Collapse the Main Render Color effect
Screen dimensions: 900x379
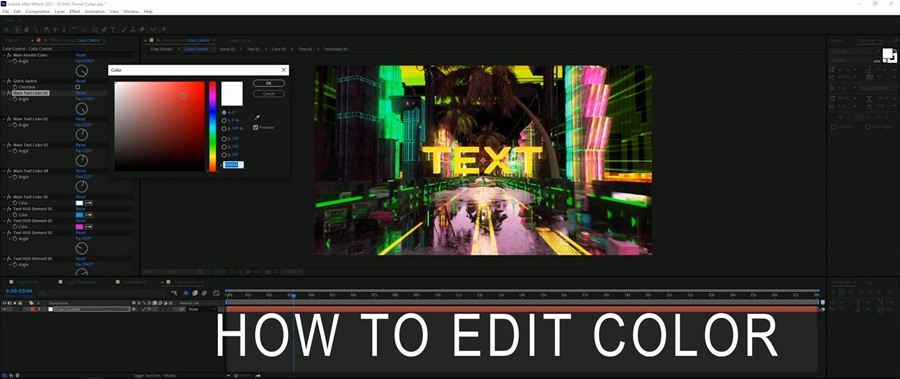[x=4, y=55]
